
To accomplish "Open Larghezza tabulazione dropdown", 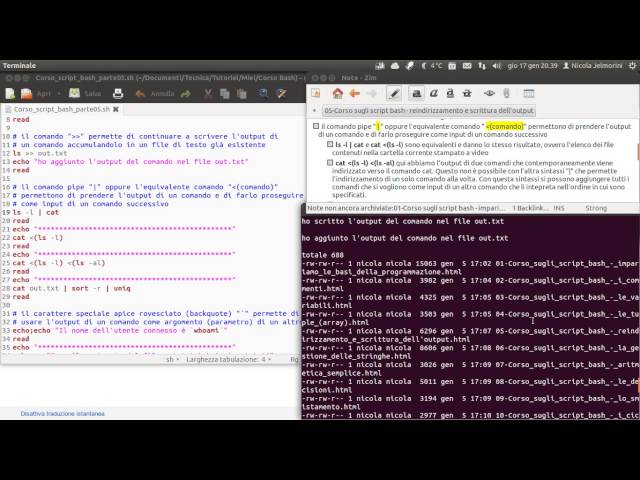I will tap(229, 360).
